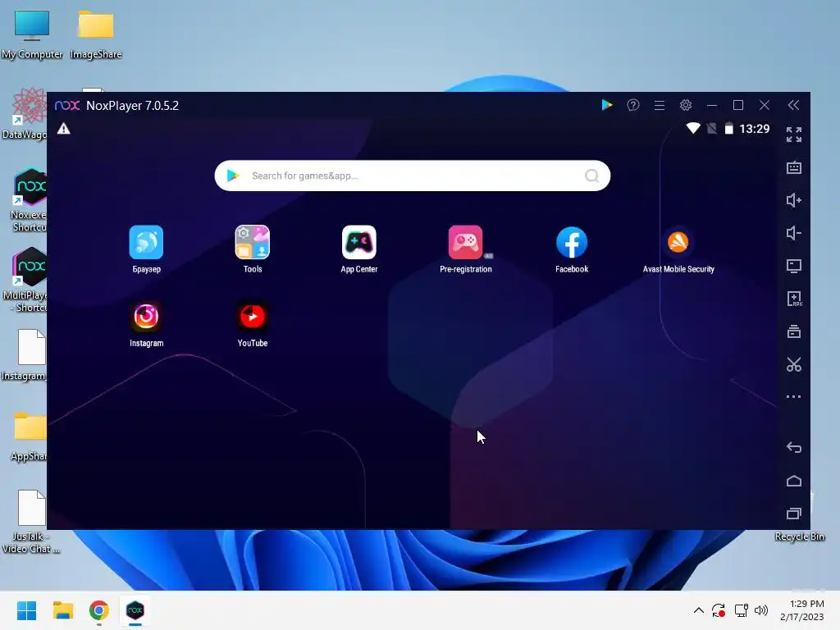Increase NoxPlayer volume
Image resolution: width=840 pixels, height=630 pixels.
click(794, 200)
